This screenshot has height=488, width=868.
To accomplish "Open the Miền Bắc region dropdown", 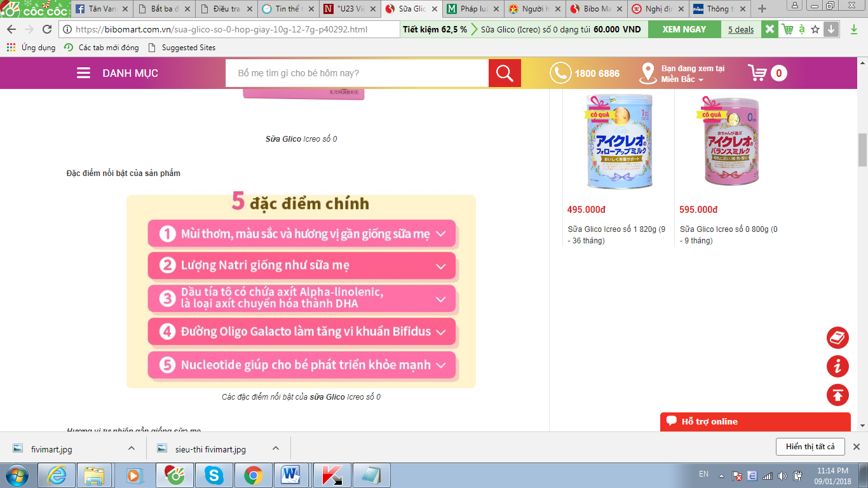I will 682,79.
